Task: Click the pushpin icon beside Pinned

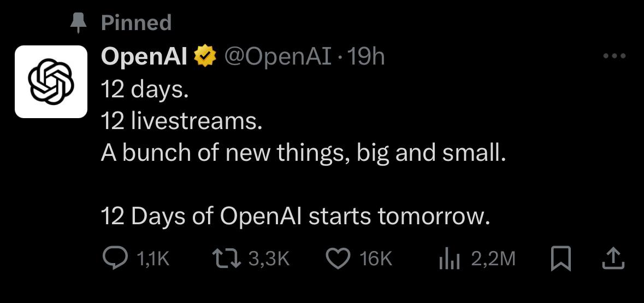Action: click(79, 23)
